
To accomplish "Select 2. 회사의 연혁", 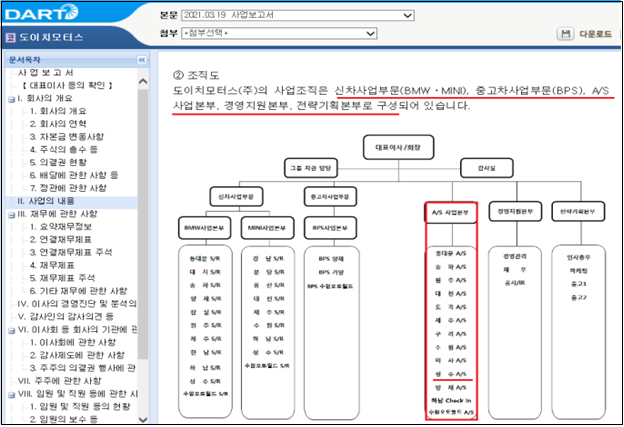I will pyautogui.click(x=58, y=124).
